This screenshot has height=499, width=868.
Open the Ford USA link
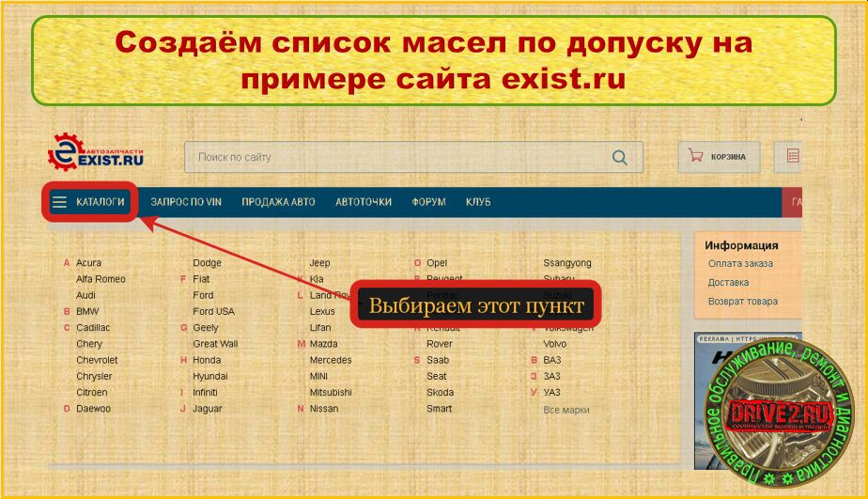click(213, 311)
